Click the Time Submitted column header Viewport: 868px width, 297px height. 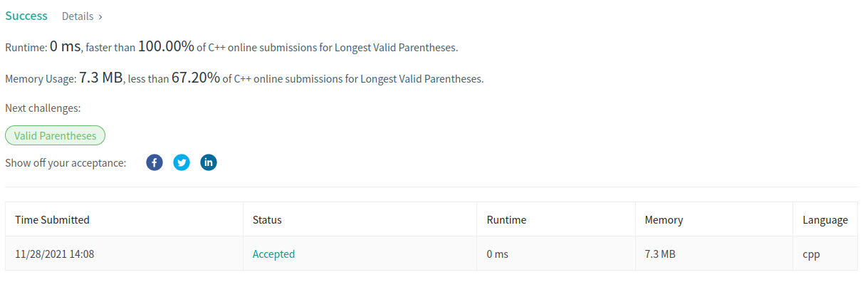click(52, 219)
